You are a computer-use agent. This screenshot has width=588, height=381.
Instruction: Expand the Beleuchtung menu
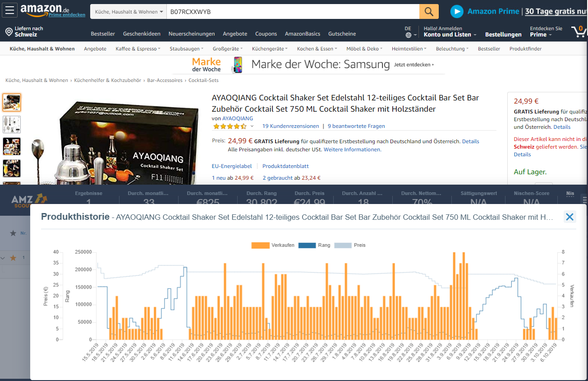tap(452, 49)
